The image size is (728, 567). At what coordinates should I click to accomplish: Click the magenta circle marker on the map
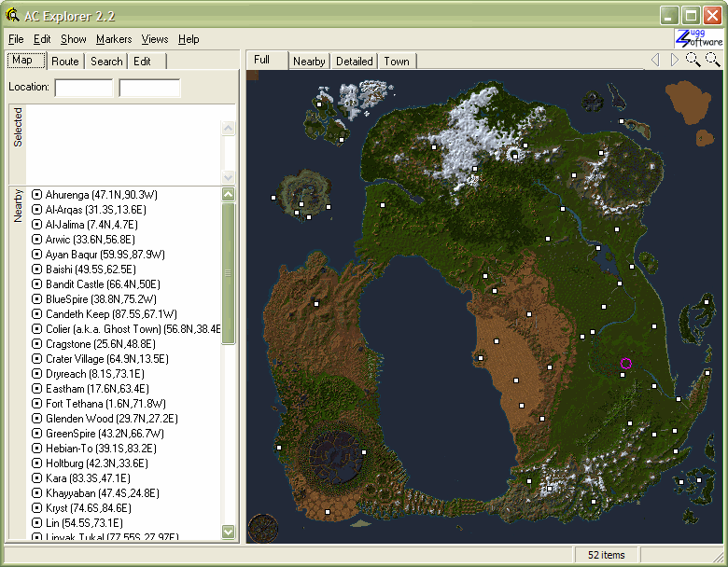pos(626,364)
